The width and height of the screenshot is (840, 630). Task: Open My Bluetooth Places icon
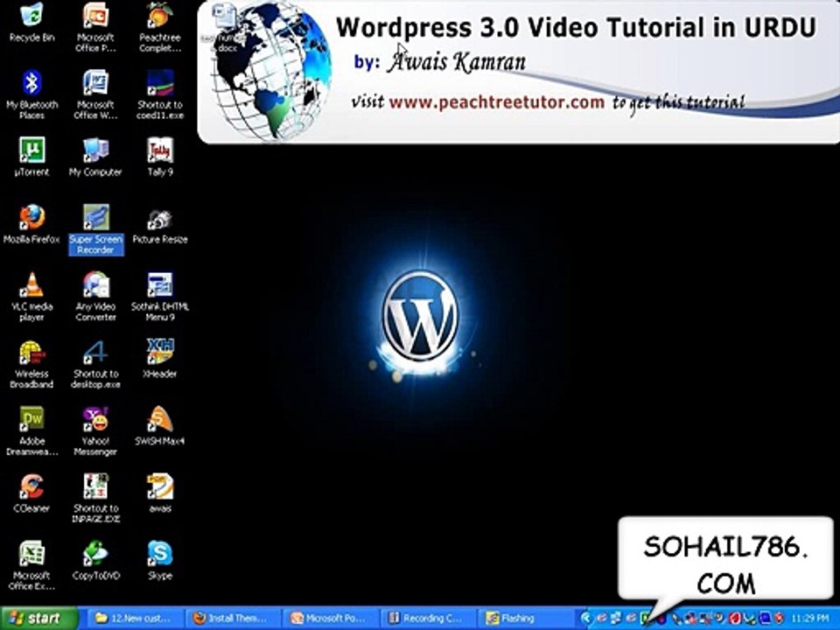coord(31,94)
